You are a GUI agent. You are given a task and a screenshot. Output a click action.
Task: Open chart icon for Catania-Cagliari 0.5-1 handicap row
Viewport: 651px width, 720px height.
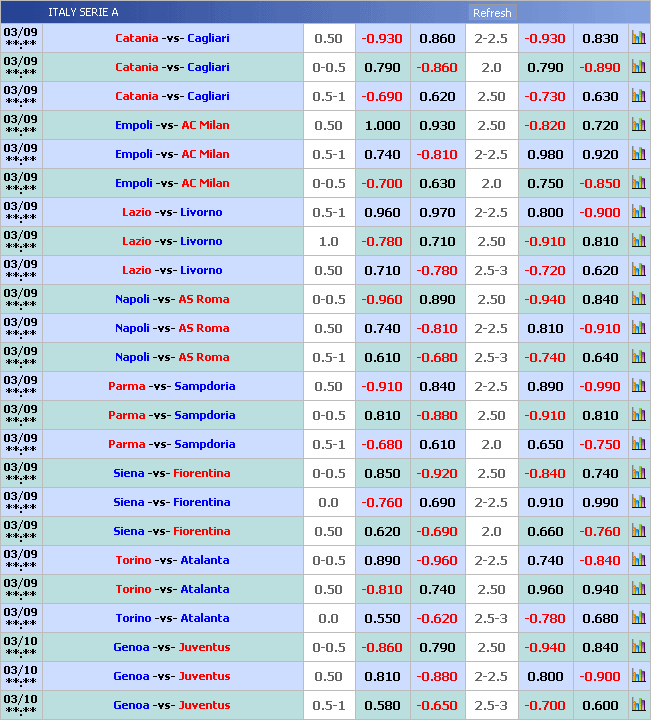[x=639, y=96]
